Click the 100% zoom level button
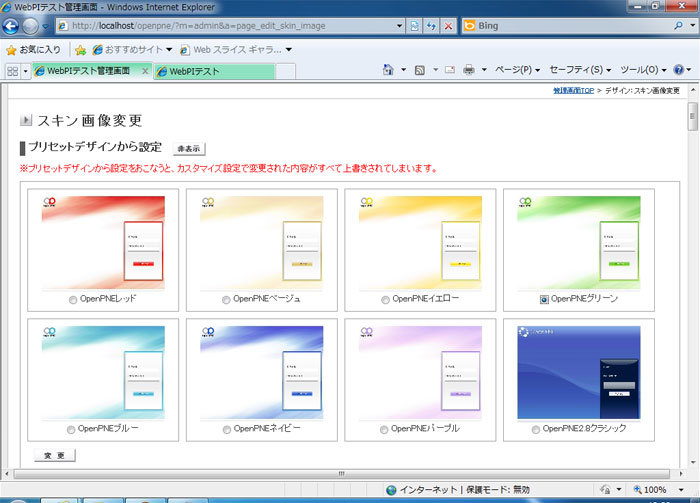Screen dimensions: 700x503 [650, 490]
